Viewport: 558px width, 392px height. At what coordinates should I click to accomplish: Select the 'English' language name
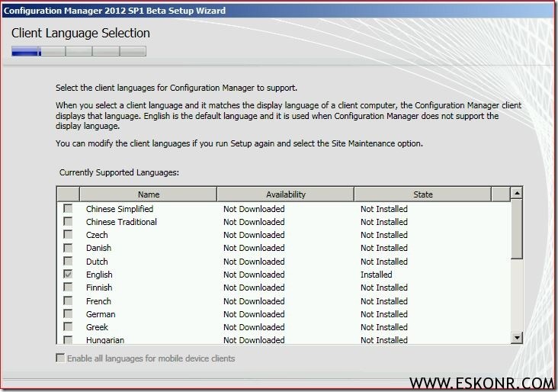pyautogui.click(x=99, y=275)
